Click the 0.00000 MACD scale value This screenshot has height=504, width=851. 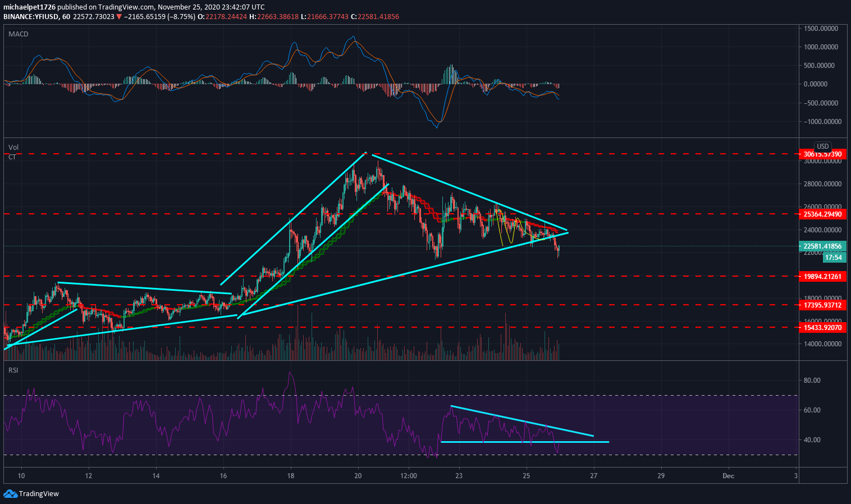tap(816, 84)
